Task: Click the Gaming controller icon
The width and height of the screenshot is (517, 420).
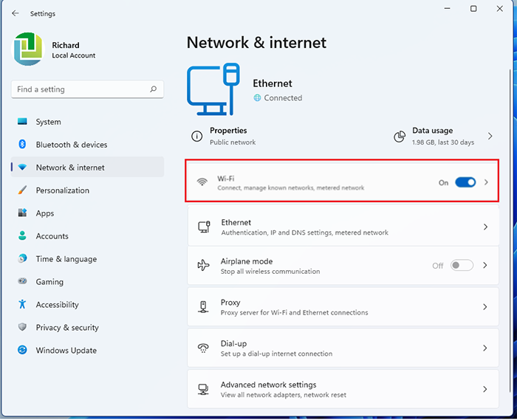Action: (x=22, y=281)
